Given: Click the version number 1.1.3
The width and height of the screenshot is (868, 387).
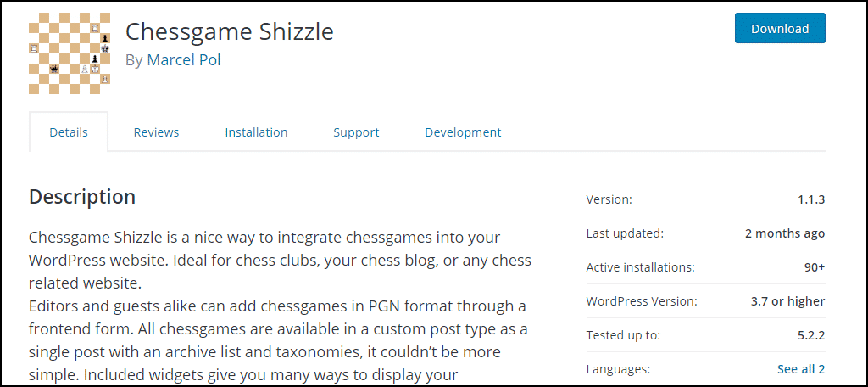Looking at the screenshot, I should tap(810, 199).
